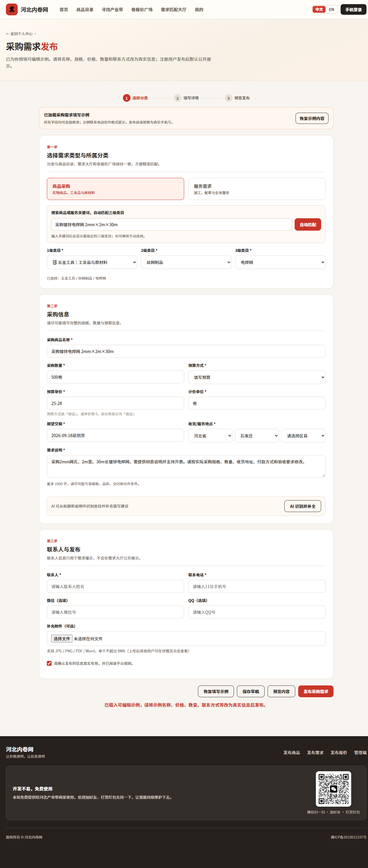Click the AI 识别并补全 button
368x868 pixels.
[303, 506]
